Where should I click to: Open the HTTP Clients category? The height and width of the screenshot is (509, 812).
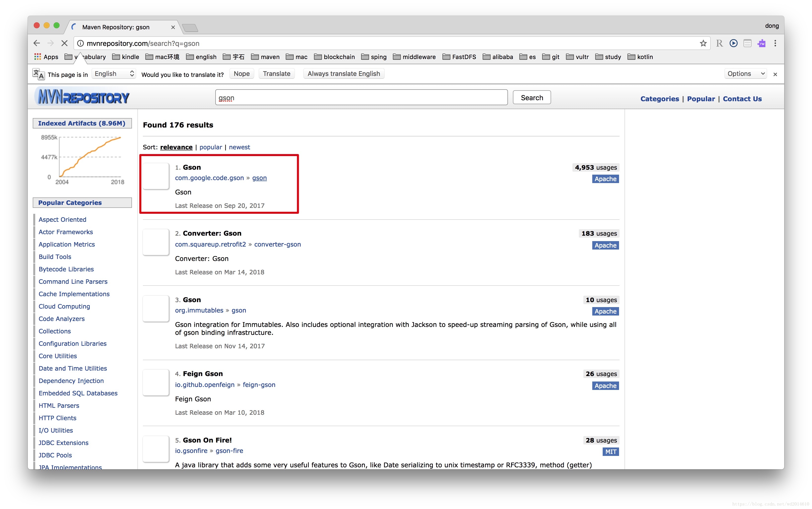click(58, 418)
